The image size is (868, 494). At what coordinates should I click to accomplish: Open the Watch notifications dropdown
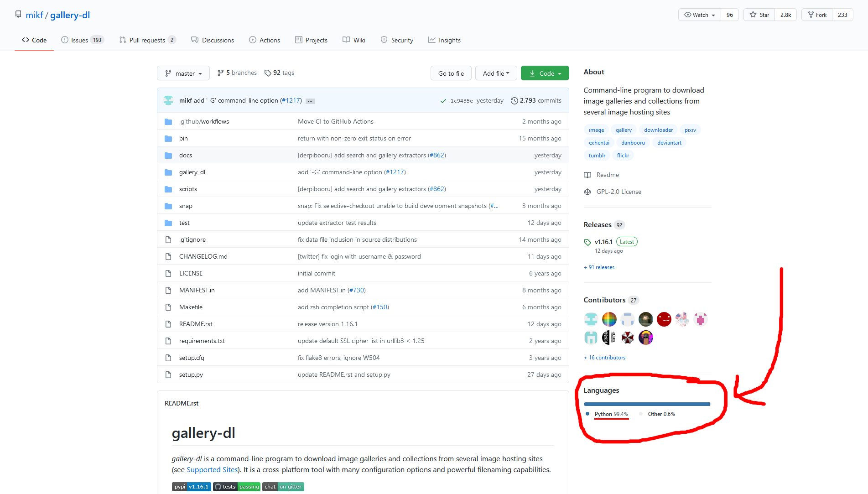click(699, 15)
